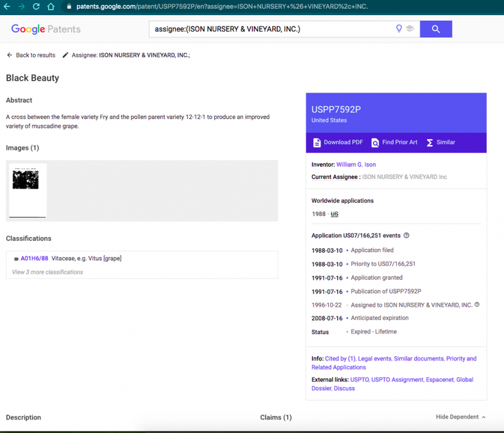Expand View 3 more classifications
This screenshot has width=504, height=433.
pyautogui.click(x=48, y=272)
